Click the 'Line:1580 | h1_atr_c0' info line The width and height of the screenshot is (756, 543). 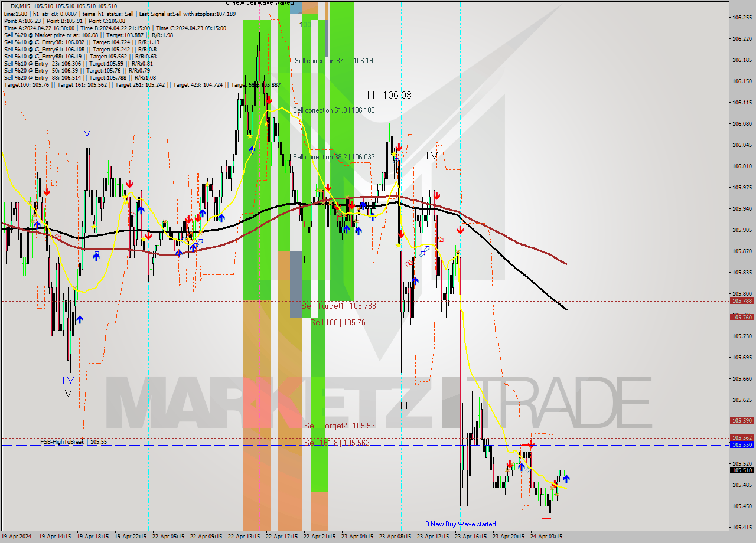[120, 14]
